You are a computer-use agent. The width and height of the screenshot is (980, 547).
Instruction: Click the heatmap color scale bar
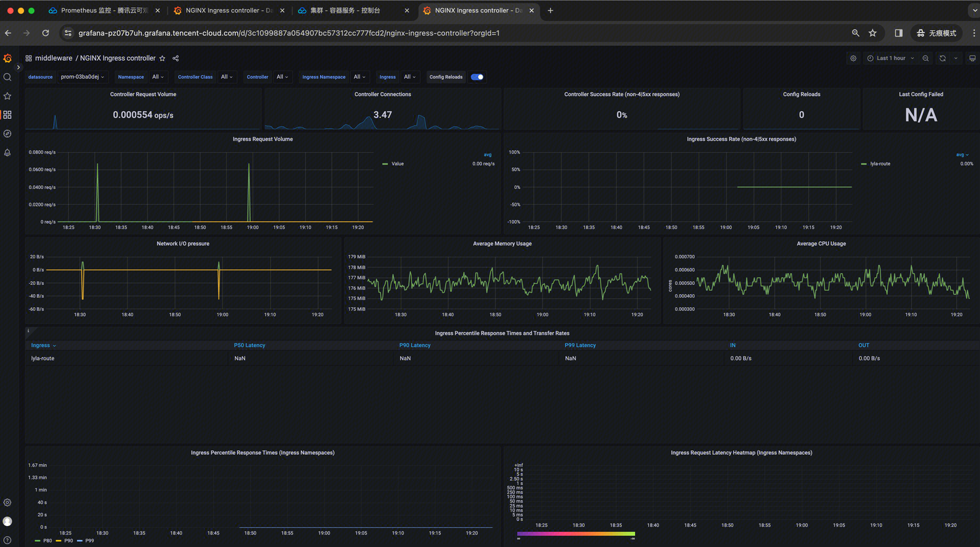[576, 534]
